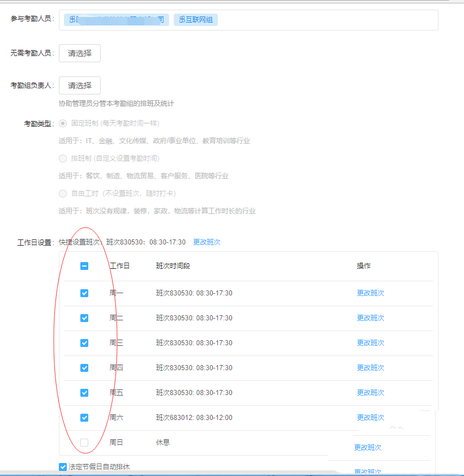Click 更改班次 for 周四

370,367
